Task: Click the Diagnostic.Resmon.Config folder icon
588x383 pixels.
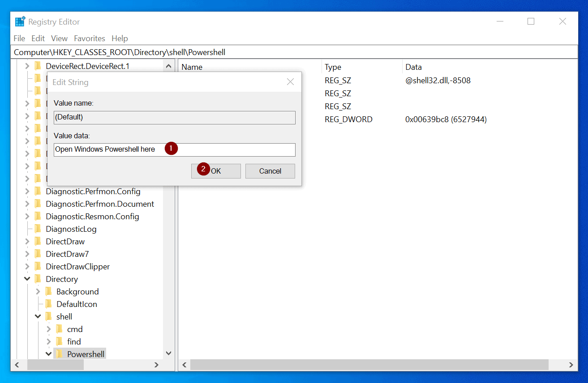Action: 38,217
